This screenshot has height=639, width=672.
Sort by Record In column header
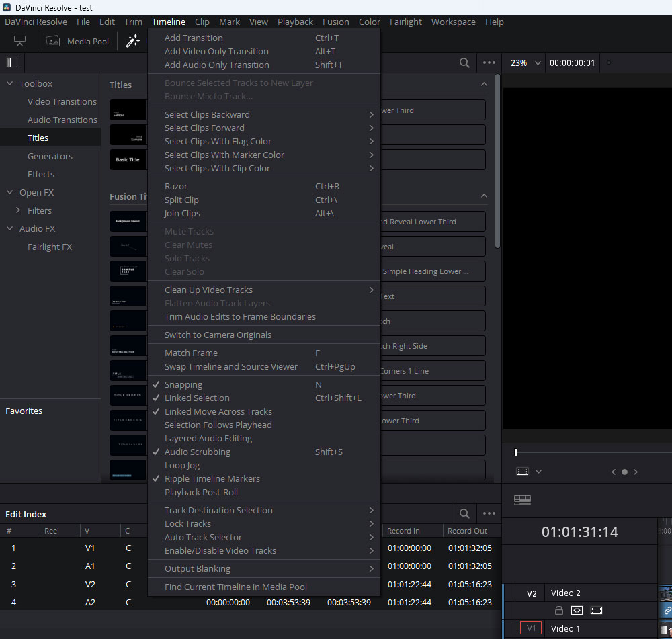[403, 531]
